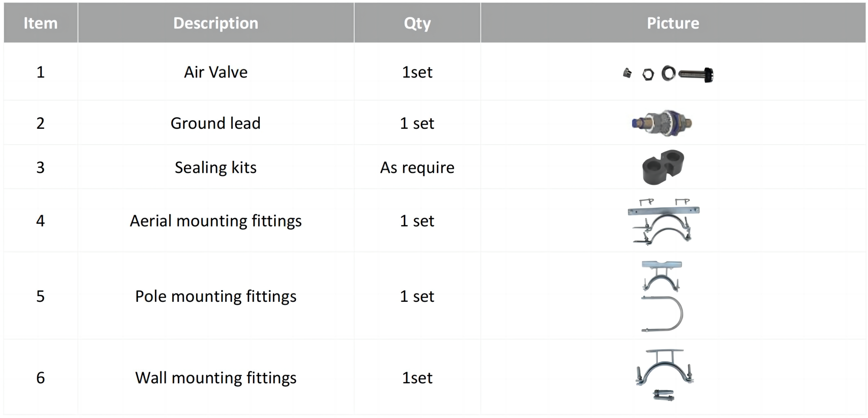The image size is (868, 418).
Task: Click the 'As require' quantity cell
Action: (417, 167)
